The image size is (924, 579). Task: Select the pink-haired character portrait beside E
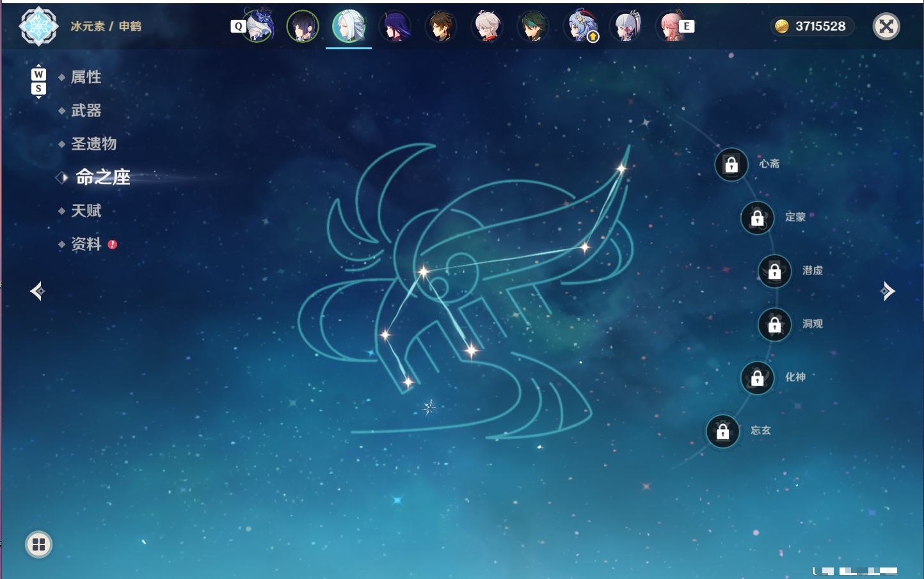(x=671, y=26)
